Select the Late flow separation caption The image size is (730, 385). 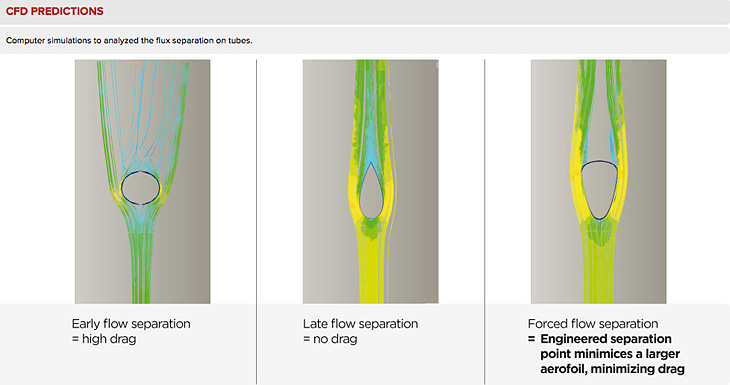360,324
